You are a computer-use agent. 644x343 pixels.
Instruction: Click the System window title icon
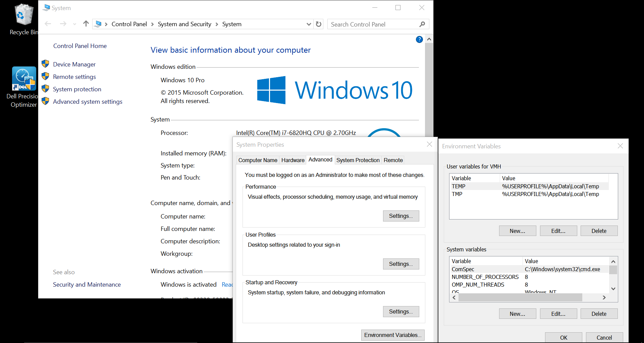coord(47,8)
